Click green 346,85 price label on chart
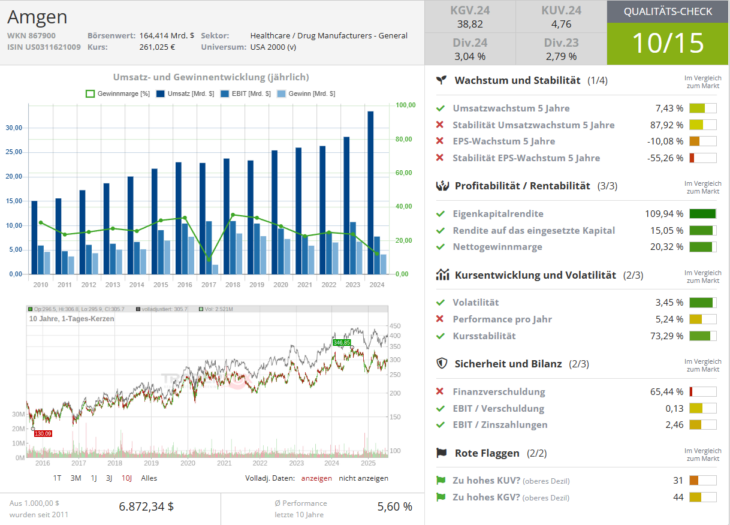Image resolution: width=730 pixels, height=525 pixels. (342, 343)
